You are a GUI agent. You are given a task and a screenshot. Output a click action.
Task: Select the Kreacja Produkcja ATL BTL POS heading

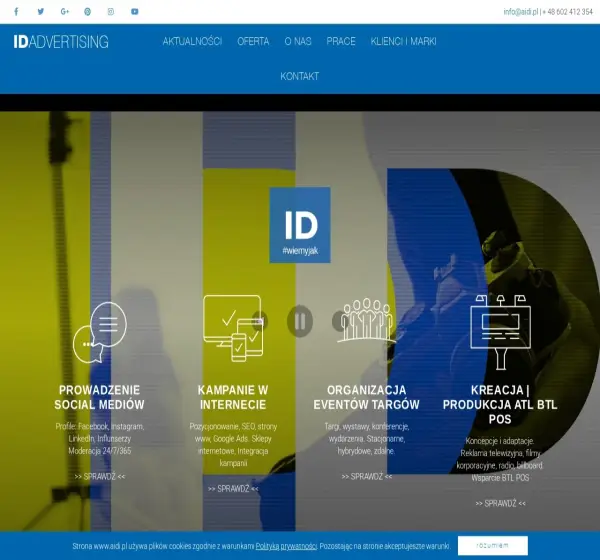(500, 405)
